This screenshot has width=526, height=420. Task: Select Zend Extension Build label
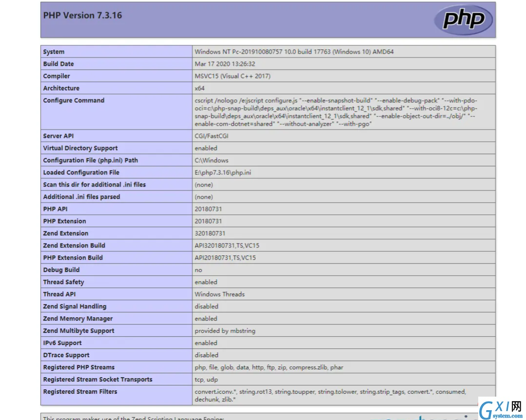tap(74, 246)
